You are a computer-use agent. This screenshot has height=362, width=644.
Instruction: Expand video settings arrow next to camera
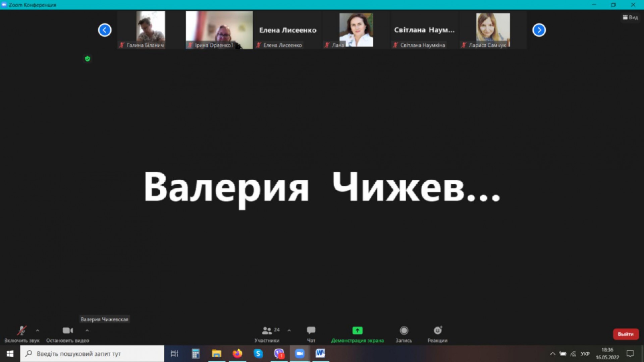coord(87,330)
